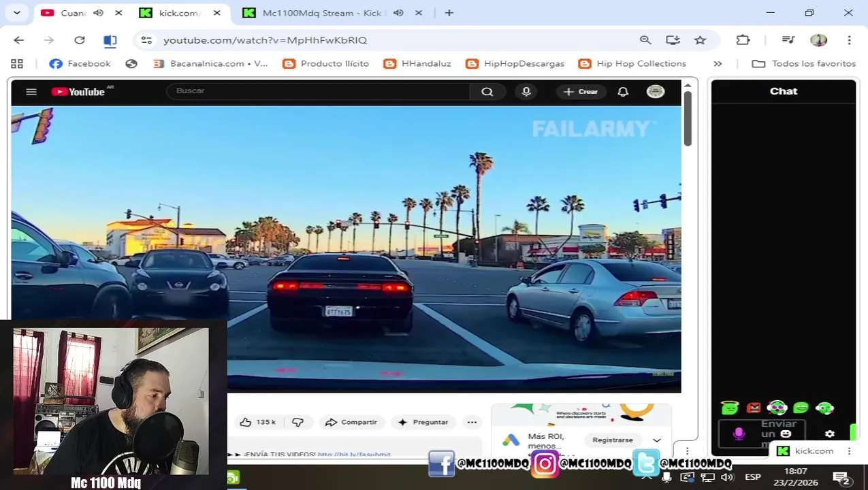The image size is (868, 490).
Task: Dislike the video with thumbs down
Action: 298,422
